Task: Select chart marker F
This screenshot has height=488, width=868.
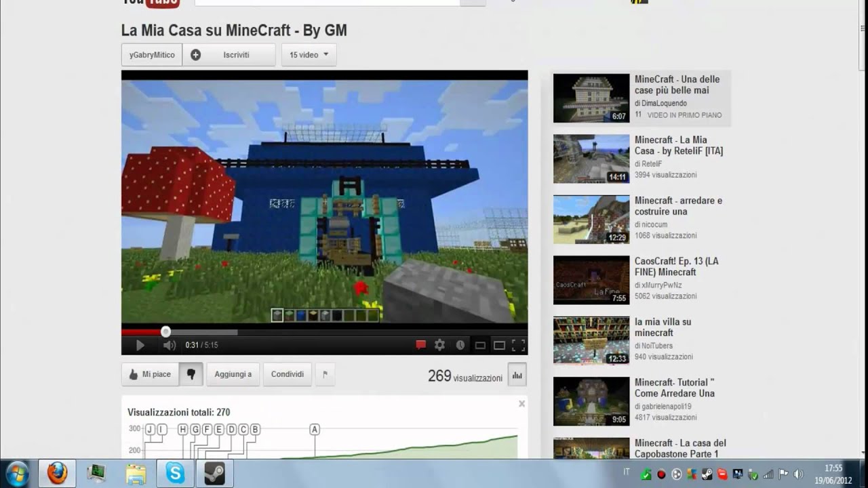Action: coord(207,429)
